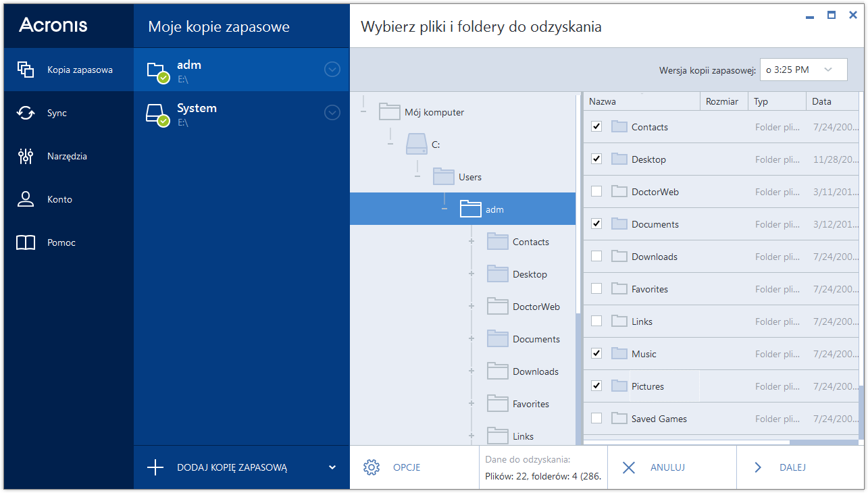Image resolution: width=868 pixels, height=493 pixels.
Task: Click the file list horizontal scrollbar
Action: tap(824, 442)
